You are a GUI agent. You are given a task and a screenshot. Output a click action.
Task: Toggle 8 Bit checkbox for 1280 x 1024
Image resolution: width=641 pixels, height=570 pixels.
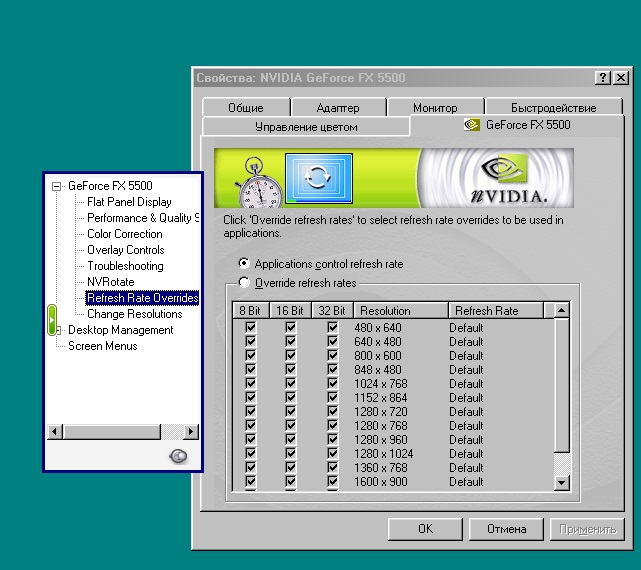tap(251, 453)
